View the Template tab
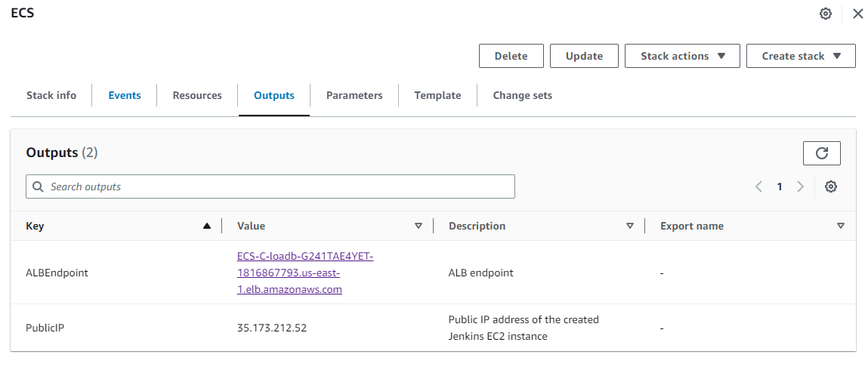This screenshot has width=868, height=373. (x=437, y=95)
